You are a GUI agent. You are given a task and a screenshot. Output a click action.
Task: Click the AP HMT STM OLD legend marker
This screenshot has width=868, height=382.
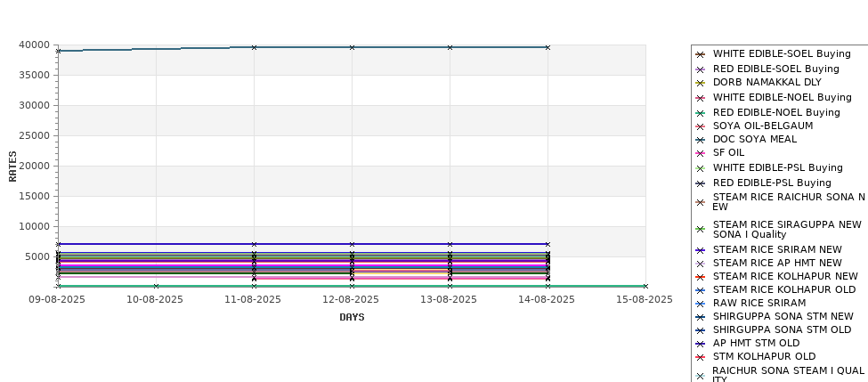701,344
